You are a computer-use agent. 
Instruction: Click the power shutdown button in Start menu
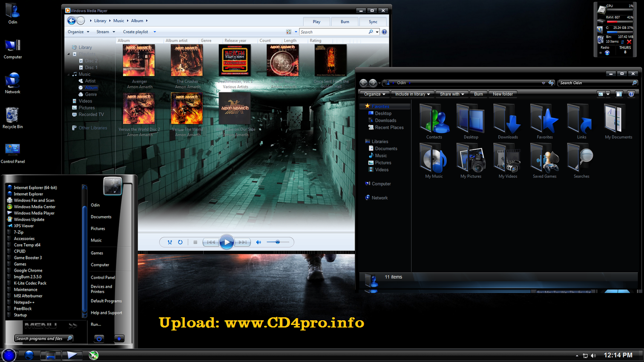(x=99, y=339)
